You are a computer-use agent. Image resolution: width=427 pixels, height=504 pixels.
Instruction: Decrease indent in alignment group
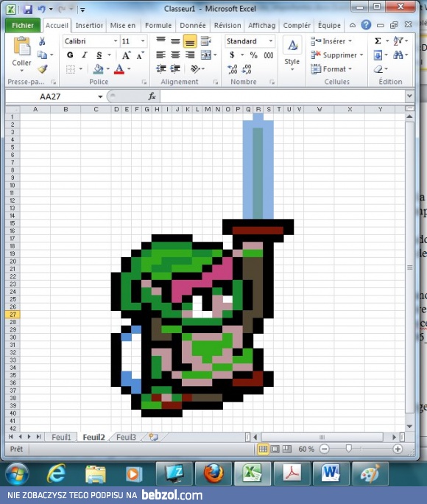(160, 69)
